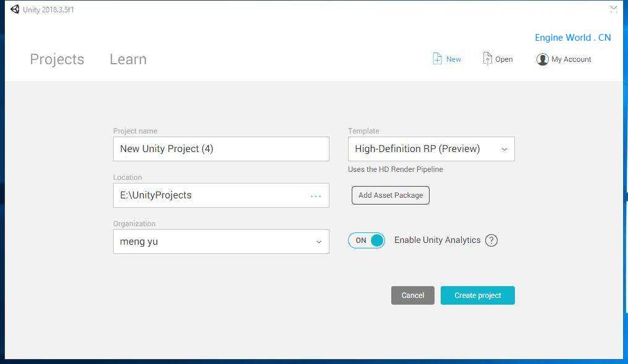Click the Add Asset Package button
This screenshot has width=628, height=364.
[391, 195]
